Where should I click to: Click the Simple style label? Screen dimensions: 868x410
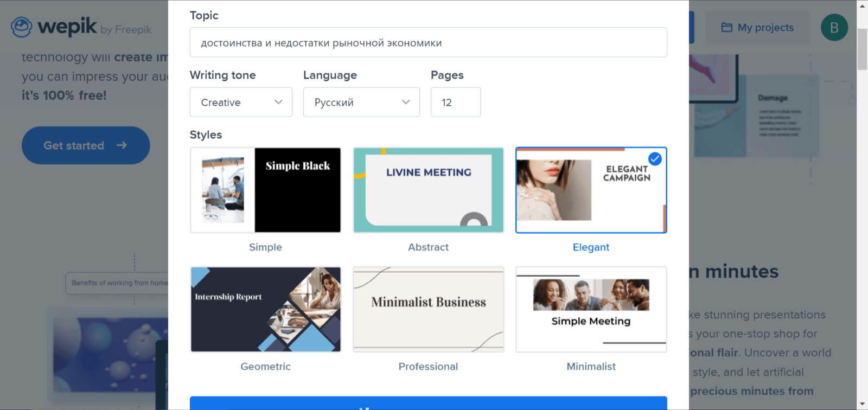coord(265,247)
